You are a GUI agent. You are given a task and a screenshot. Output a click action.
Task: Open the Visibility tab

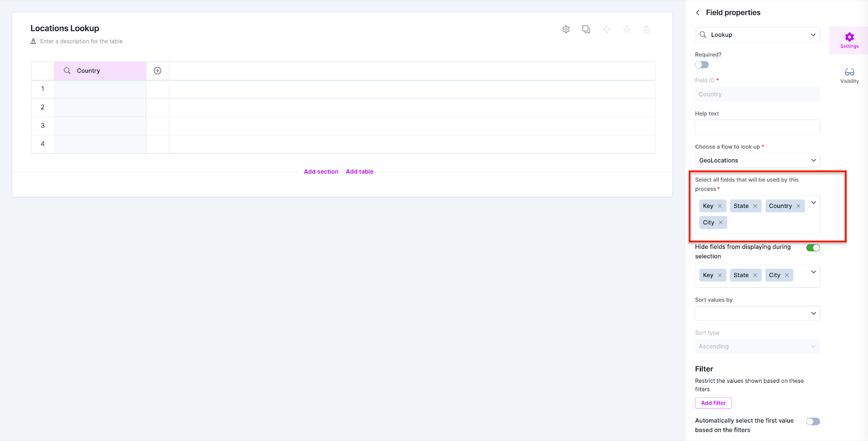(849, 75)
